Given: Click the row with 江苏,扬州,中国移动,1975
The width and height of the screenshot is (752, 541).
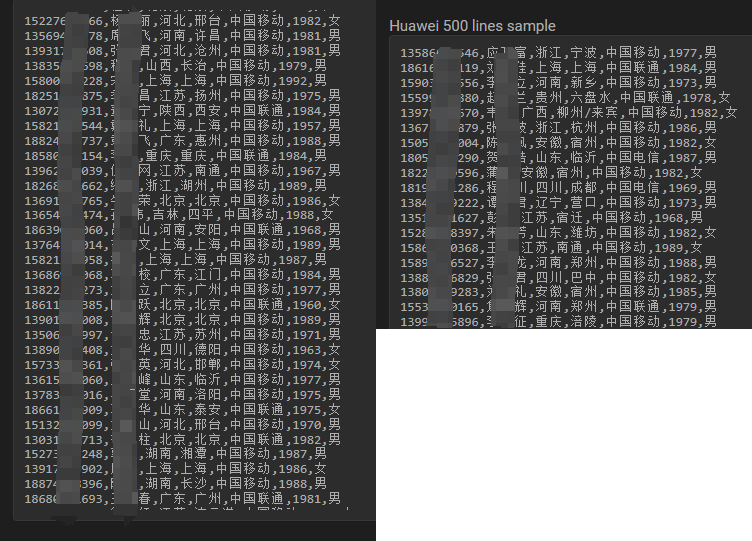Looking at the screenshot, I should (182, 95).
